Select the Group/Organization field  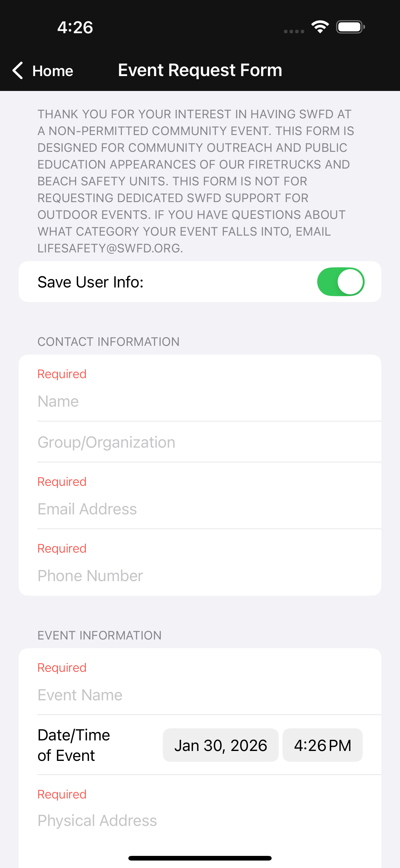tap(209, 442)
